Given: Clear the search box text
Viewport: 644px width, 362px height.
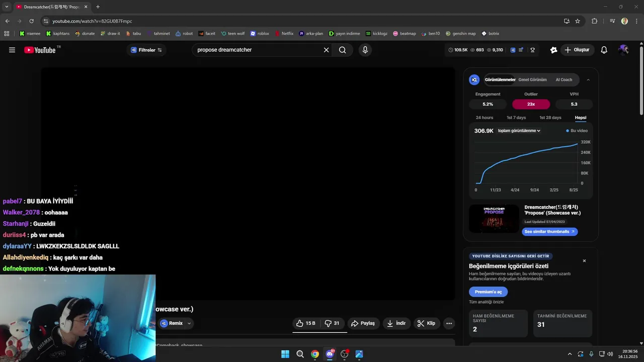Looking at the screenshot, I should [x=326, y=50].
